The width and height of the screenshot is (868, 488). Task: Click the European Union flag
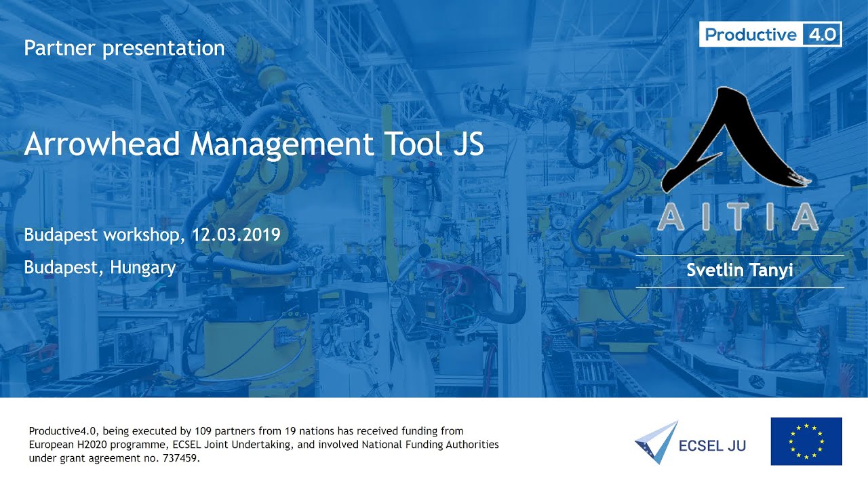tap(806, 441)
